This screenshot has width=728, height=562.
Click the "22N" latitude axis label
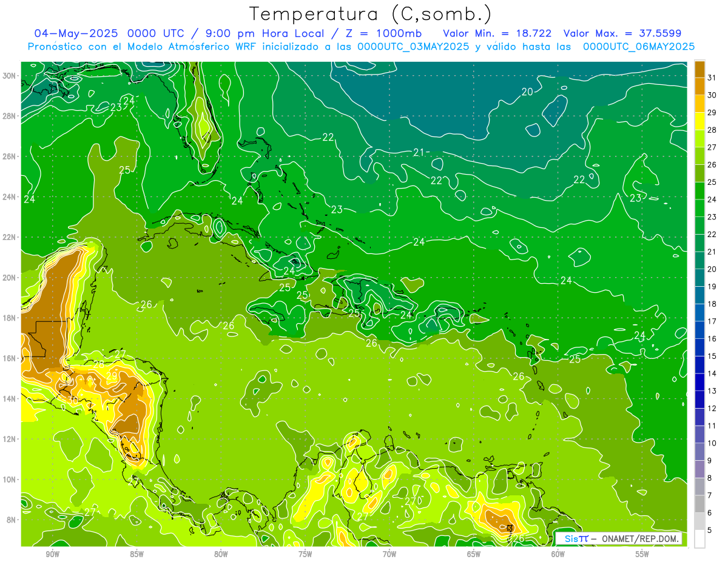click(x=8, y=237)
